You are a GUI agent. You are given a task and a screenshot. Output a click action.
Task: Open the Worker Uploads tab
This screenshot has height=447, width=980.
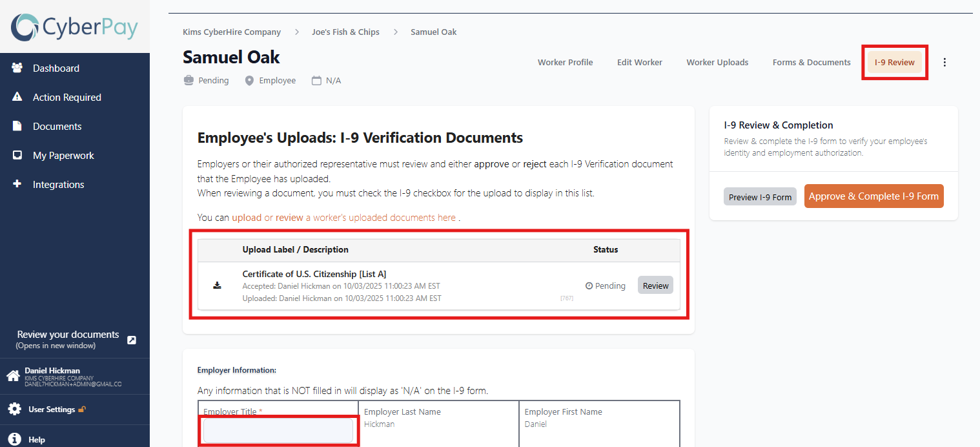(717, 63)
